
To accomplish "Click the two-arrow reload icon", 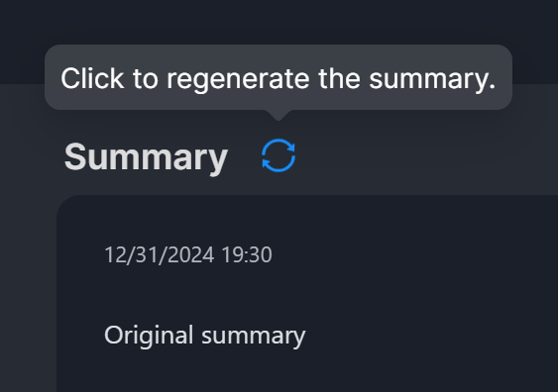I will (x=279, y=155).
